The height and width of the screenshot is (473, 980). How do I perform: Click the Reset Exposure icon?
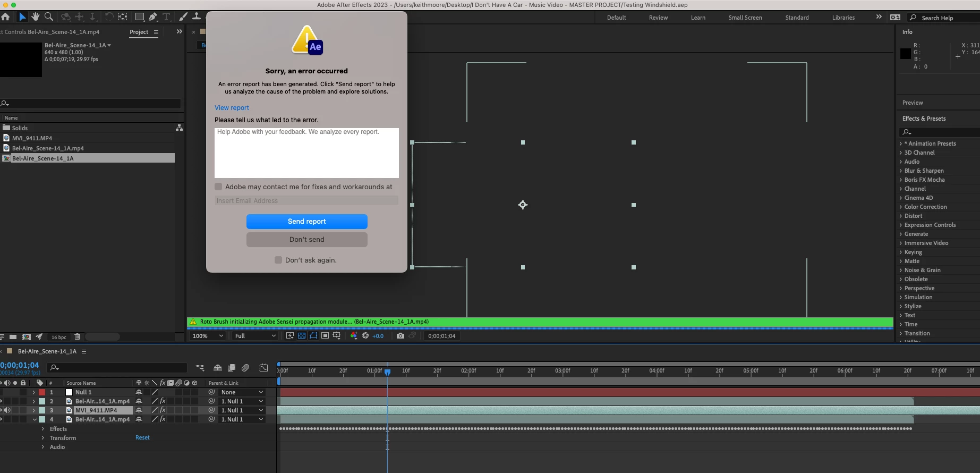pos(365,336)
